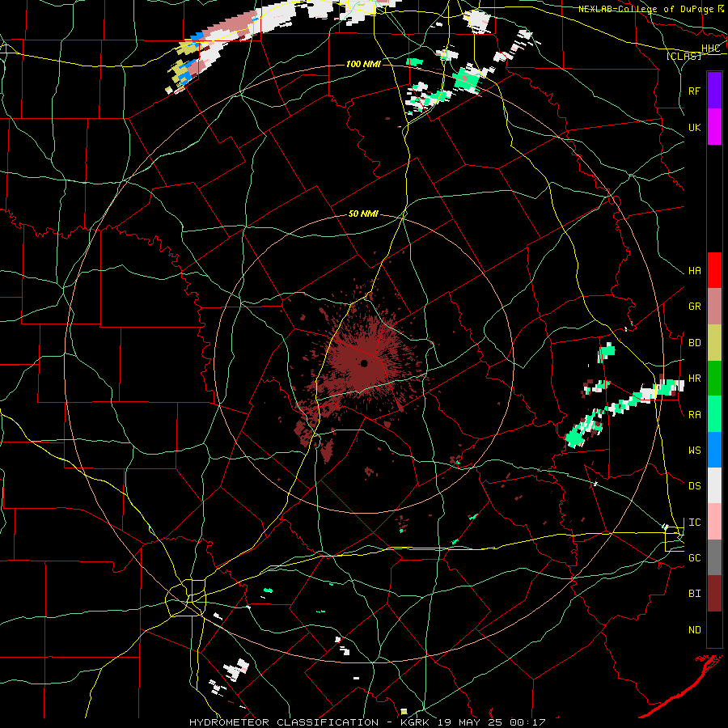Screen dimensions: 728x728
Task: Click the brown BI legend swatch
Action: tap(714, 594)
